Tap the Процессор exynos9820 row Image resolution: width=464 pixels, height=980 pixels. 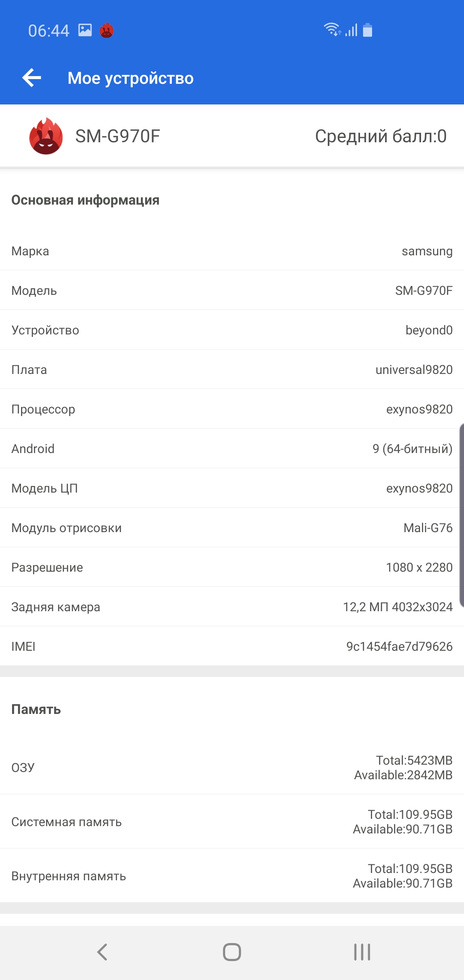pos(232,409)
